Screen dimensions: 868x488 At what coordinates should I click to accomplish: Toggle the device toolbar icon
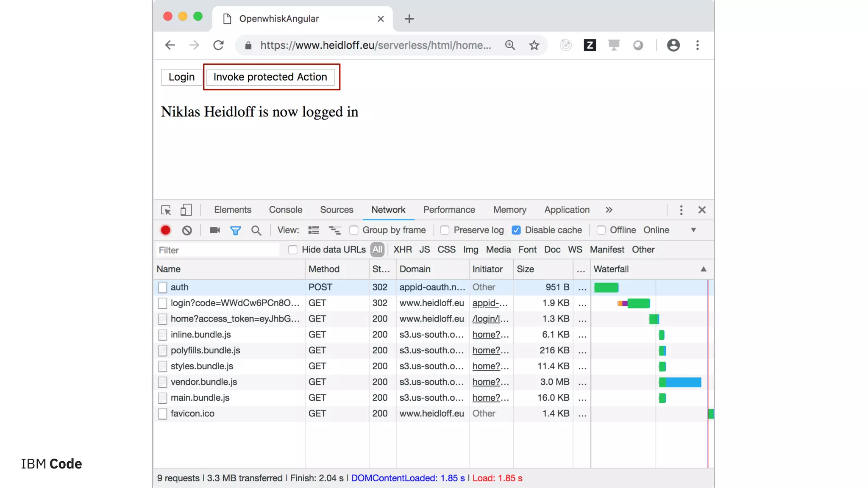(186, 210)
